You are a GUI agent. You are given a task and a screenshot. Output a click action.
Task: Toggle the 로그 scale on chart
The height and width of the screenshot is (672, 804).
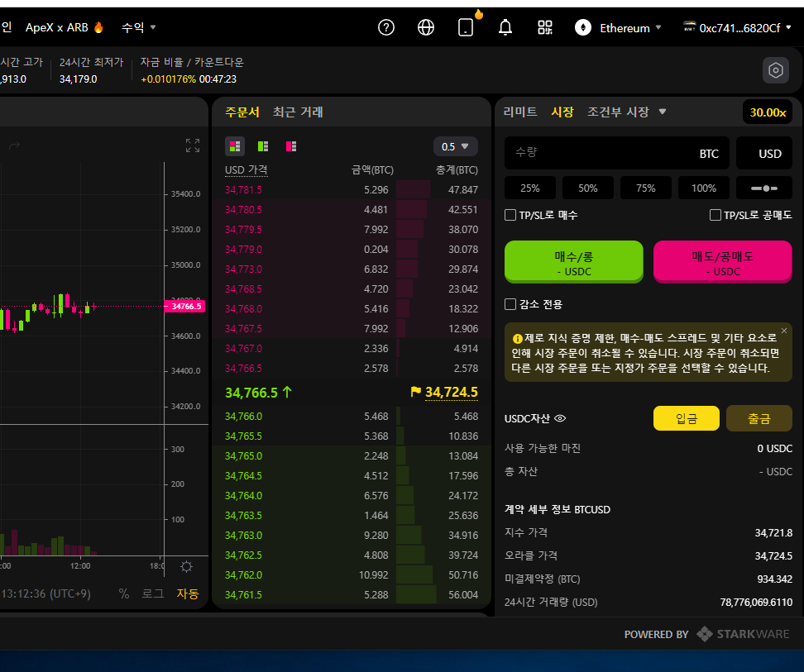click(x=153, y=593)
